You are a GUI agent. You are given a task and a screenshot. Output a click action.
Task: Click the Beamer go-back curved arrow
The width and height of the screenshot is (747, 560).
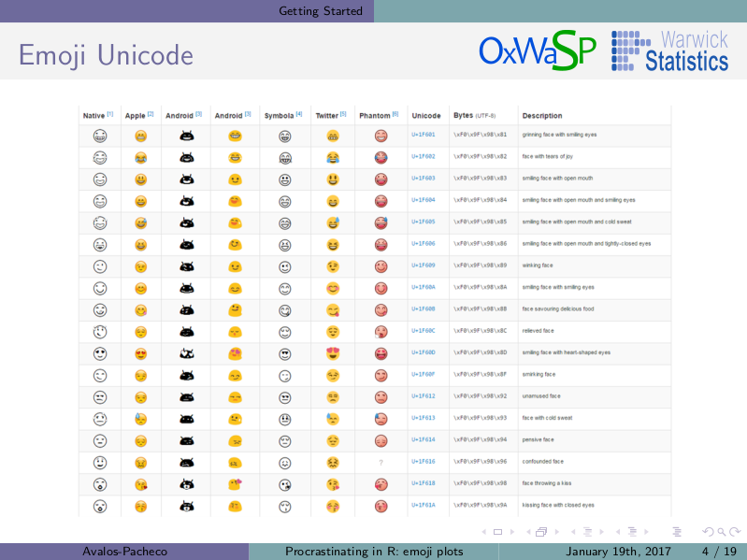click(709, 532)
